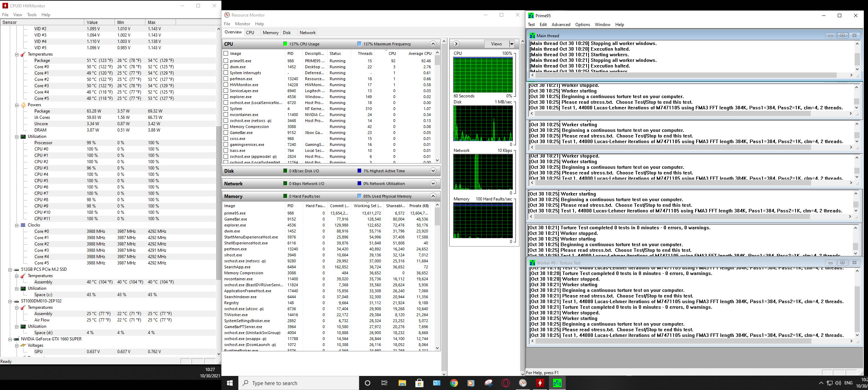Click the Worker #6 Torture Test window icon
The width and height of the screenshot is (868, 390).
click(532, 263)
